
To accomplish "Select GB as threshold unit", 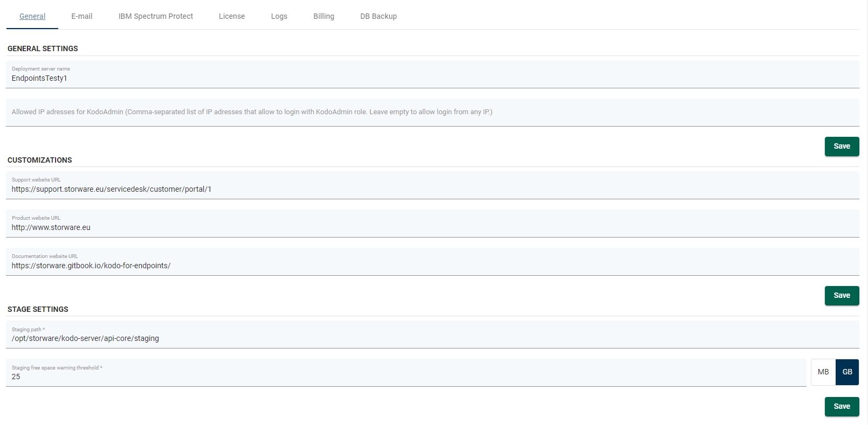I will pyautogui.click(x=847, y=372).
